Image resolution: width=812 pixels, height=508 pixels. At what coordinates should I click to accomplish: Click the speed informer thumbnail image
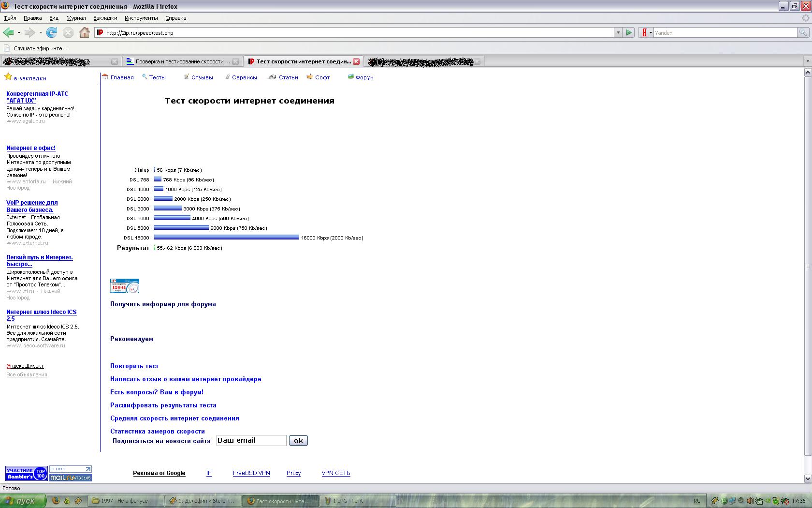click(x=125, y=286)
